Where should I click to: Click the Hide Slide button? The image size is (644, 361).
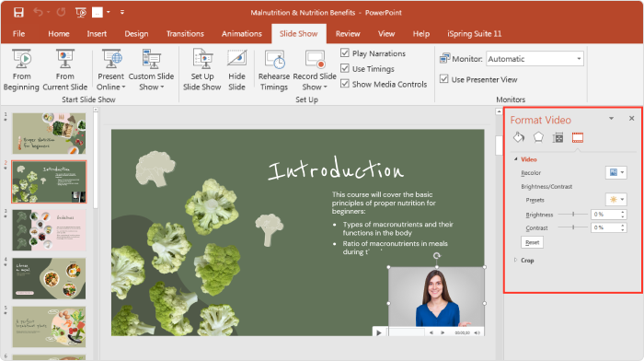point(236,70)
